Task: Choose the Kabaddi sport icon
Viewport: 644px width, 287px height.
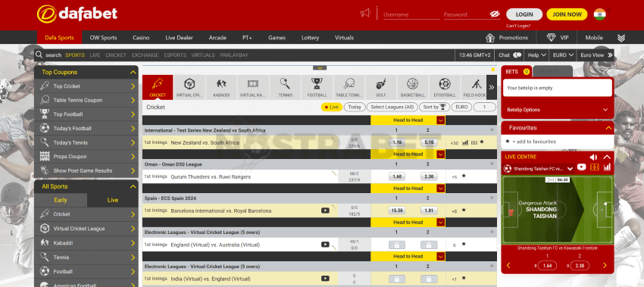Action: click(x=221, y=87)
